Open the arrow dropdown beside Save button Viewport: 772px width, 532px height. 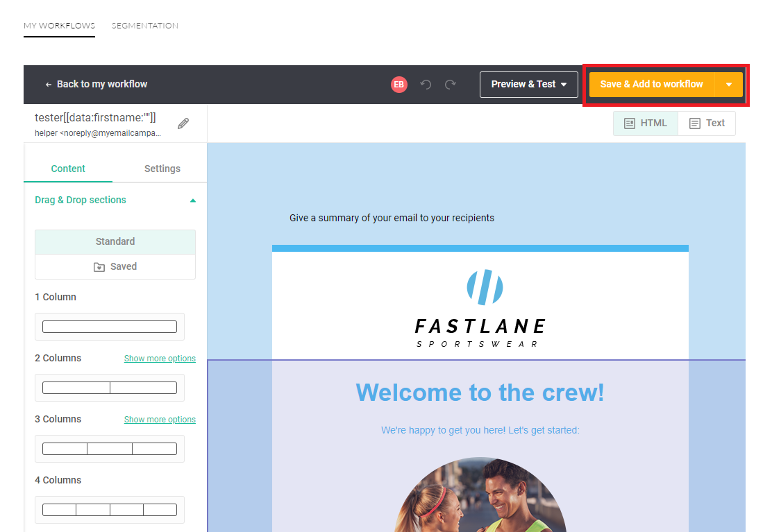click(729, 84)
